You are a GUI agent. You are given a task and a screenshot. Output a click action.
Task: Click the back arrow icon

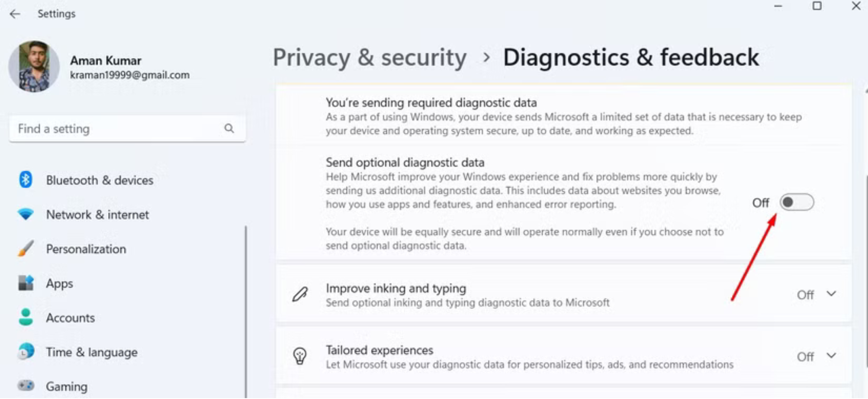15,14
